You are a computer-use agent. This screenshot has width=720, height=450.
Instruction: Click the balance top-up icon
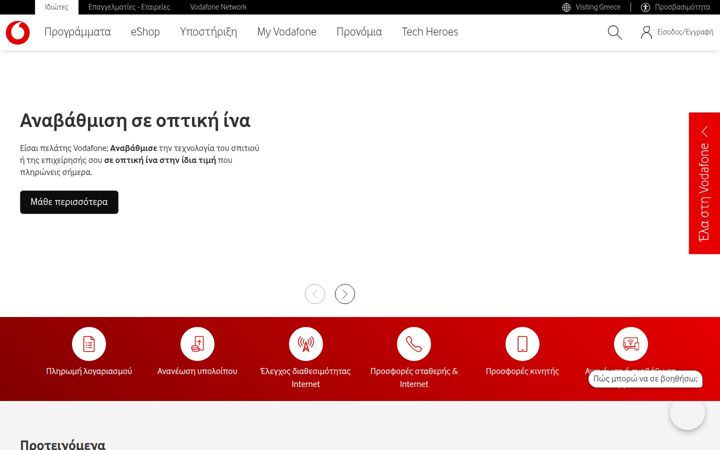point(197,344)
